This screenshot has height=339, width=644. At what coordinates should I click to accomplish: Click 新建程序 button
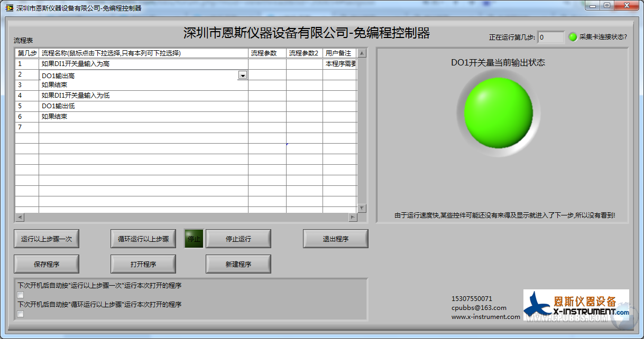click(238, 264)
